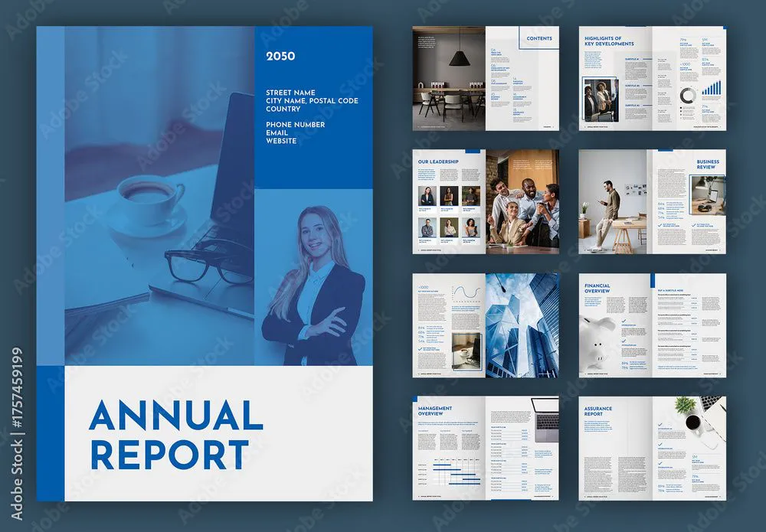766x532 pixels.
Task: Click the coffee cup in the cover photo
Action: click(150, 195)
